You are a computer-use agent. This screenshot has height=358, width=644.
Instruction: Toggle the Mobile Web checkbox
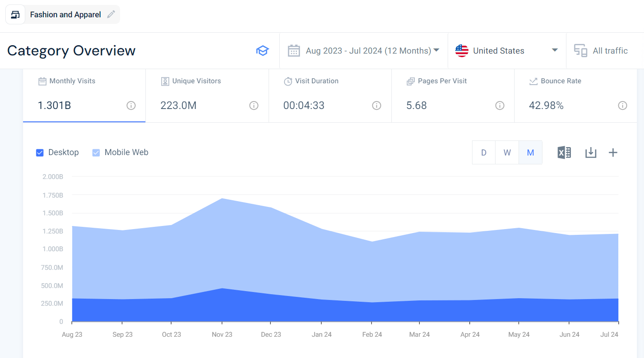[96, 153]
